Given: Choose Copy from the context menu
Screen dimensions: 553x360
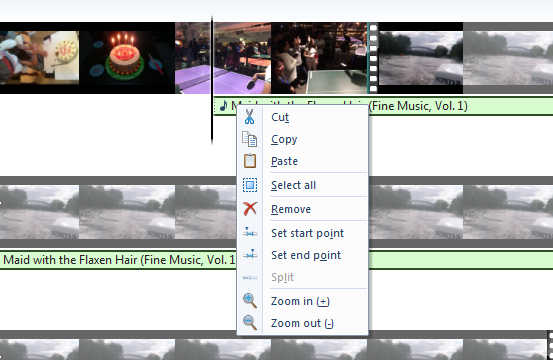Looking at the screenshot, I should coord(302,139).
